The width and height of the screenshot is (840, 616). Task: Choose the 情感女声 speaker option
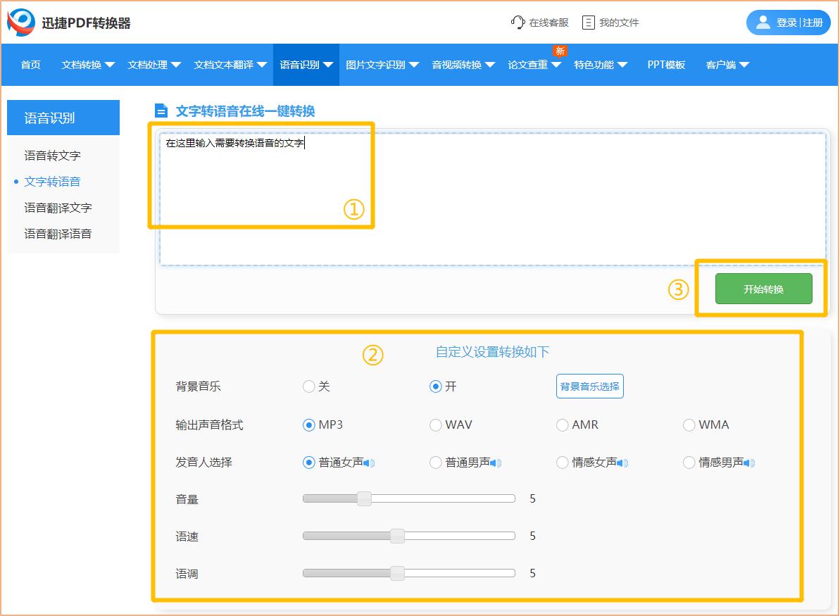tap(562, 463)
